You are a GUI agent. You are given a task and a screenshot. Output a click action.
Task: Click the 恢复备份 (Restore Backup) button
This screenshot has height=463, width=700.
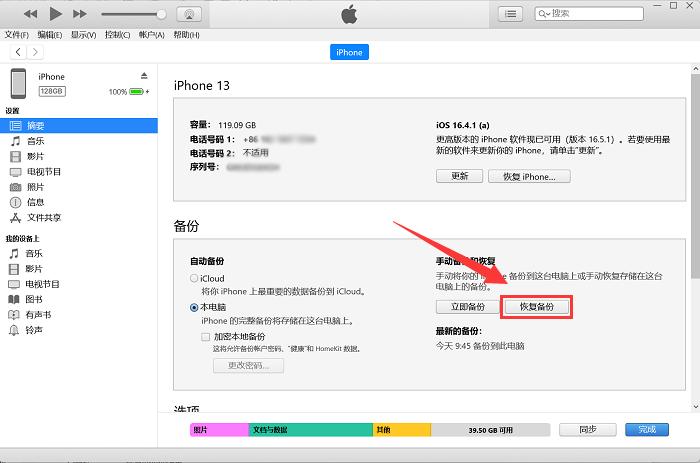(x=536, y=307)
